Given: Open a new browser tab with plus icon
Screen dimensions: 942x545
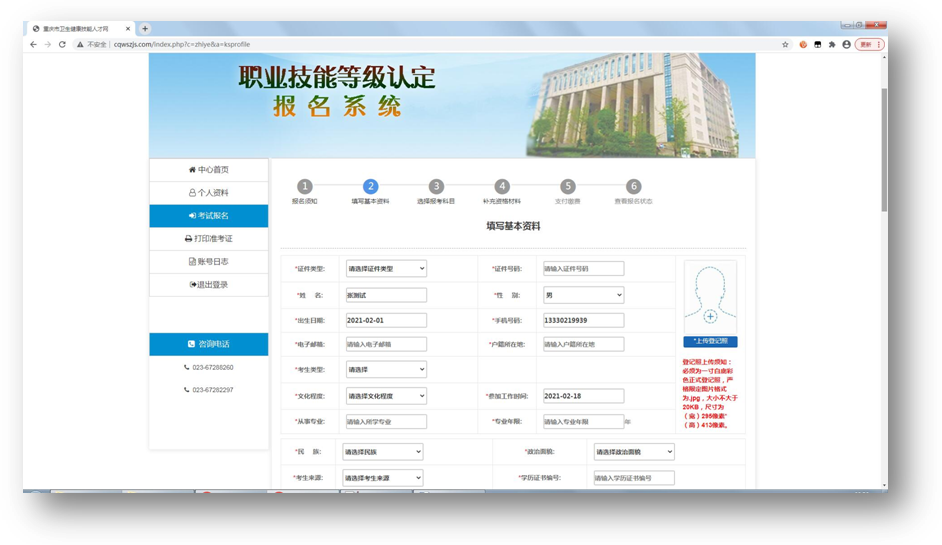Looking at the screenshot, I should coord(145,29).
